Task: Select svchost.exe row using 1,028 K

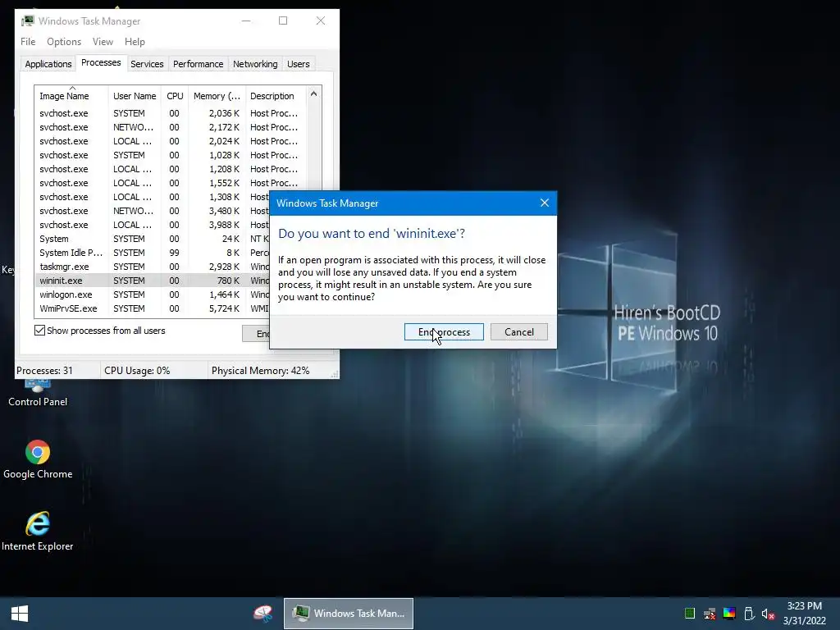Action: point(171,155)
